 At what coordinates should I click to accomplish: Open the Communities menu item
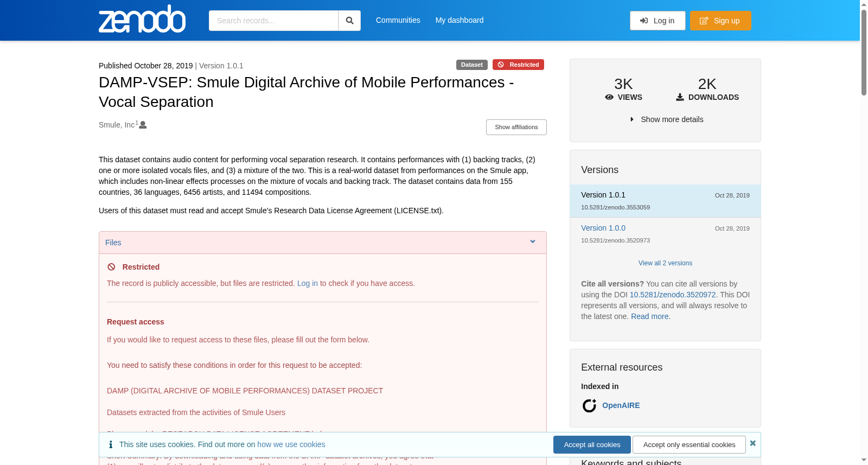click(x=398, y=20)
